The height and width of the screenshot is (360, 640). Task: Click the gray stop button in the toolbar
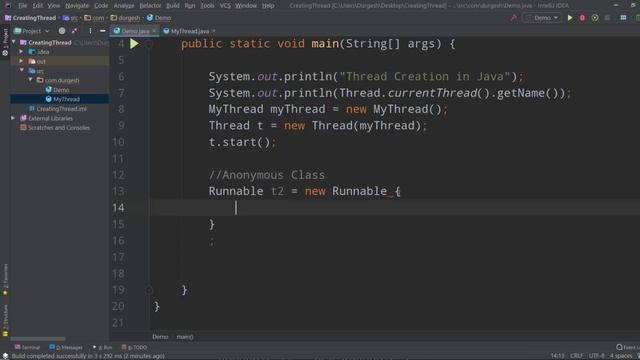coord(607,18)
